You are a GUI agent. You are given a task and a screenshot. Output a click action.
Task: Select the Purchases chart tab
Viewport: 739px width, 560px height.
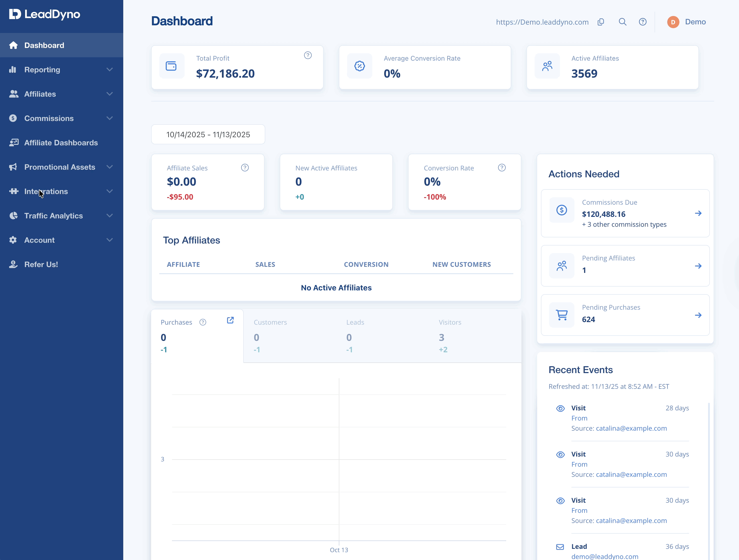point(197,336)
